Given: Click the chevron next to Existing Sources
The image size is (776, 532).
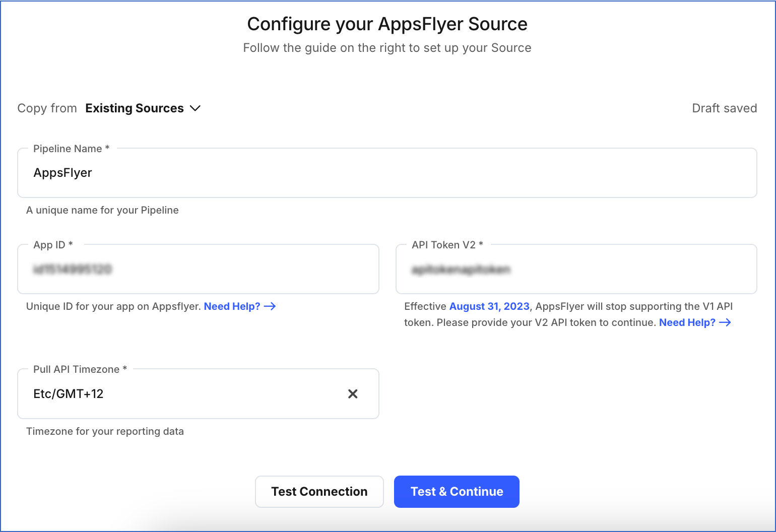Looking at the screenshot, I should click(x=196, y=108).
